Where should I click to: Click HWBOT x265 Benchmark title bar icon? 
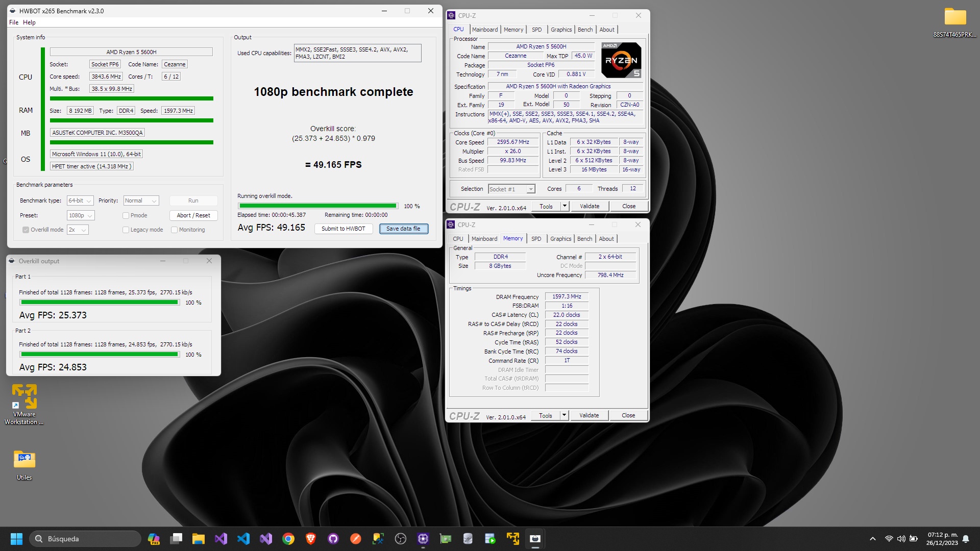tap(13, 11)
